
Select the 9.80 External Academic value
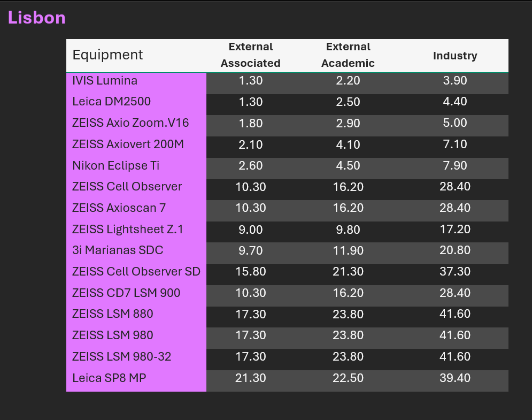point(348,230)
